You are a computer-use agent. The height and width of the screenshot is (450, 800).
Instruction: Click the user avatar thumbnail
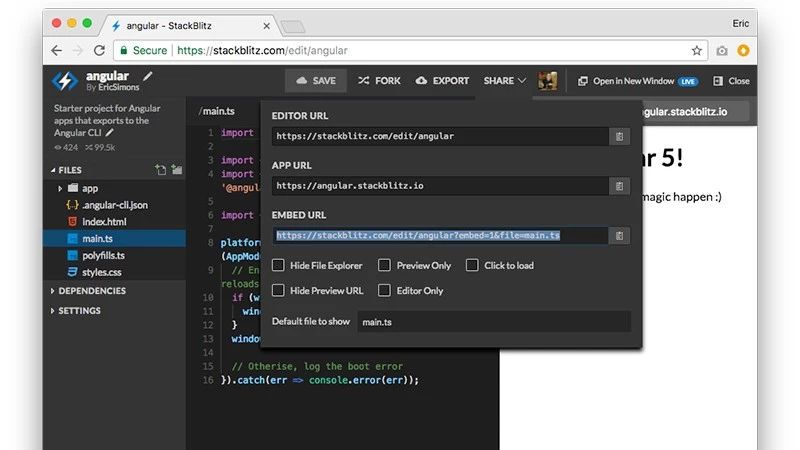click(547, 81)
